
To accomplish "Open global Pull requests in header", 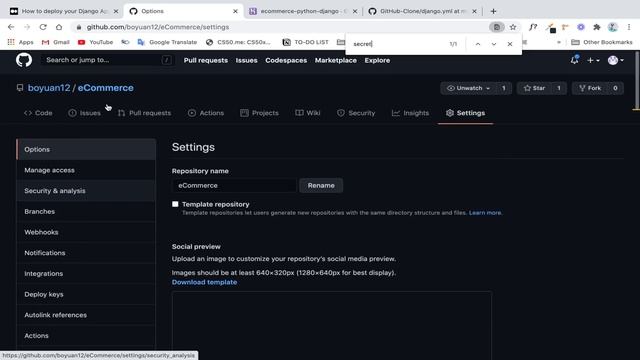I will coord(206,60).
